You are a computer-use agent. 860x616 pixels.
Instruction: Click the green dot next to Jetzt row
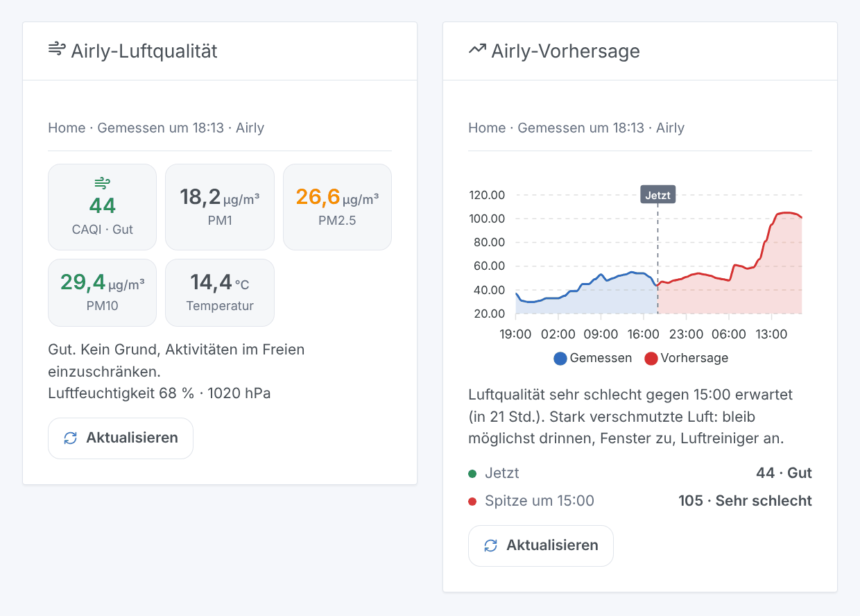472,474
